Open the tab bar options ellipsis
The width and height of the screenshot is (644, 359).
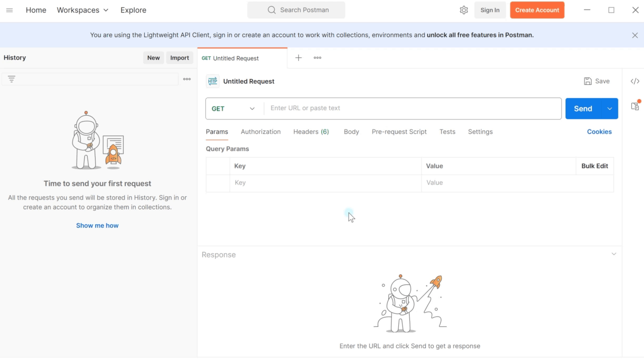317,58
